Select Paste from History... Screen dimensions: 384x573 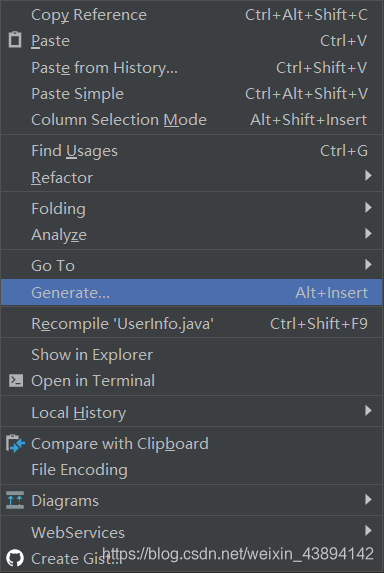191,68
